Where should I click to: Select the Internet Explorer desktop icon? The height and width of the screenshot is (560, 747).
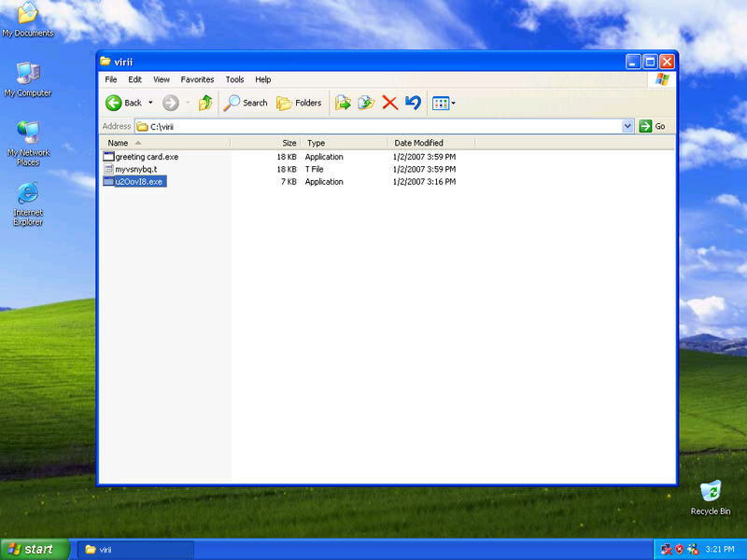28,203
